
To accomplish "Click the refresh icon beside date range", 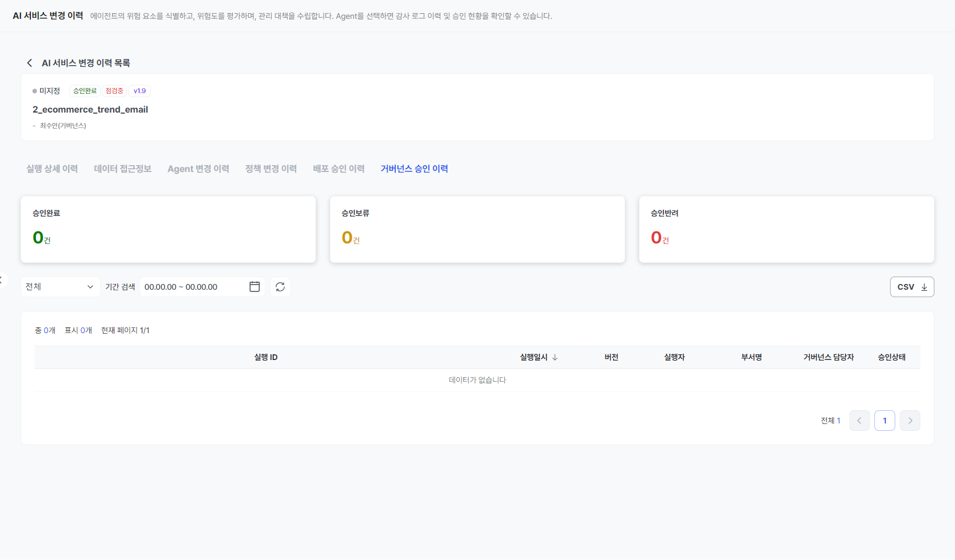I will (280, 287).
